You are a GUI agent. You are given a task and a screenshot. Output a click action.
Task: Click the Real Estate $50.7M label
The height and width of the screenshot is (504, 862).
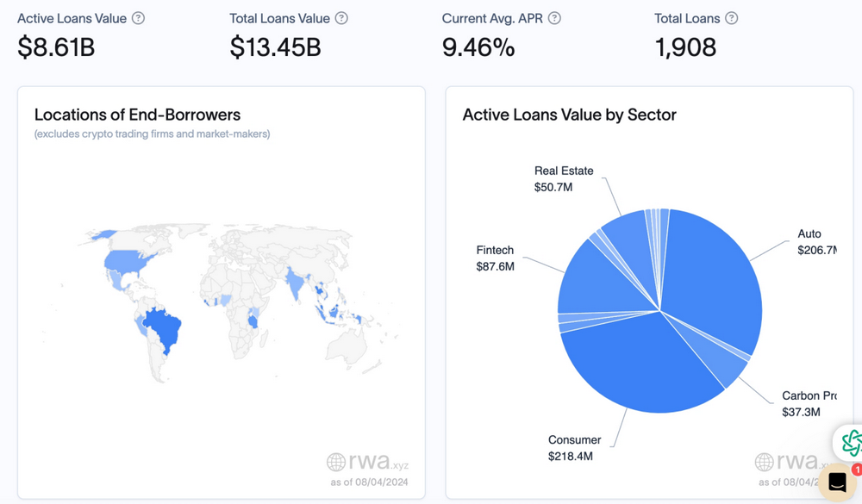pyautogui.click(x=564, y=179)
